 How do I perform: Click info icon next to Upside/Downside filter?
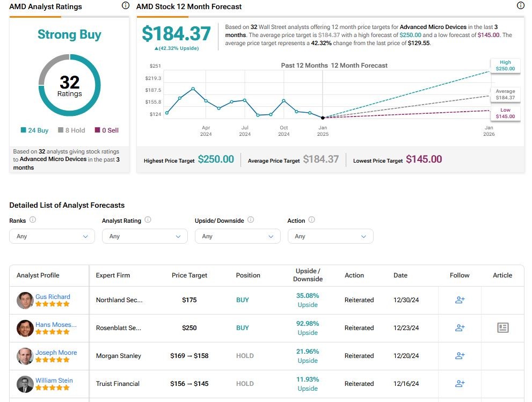[251, 220]
